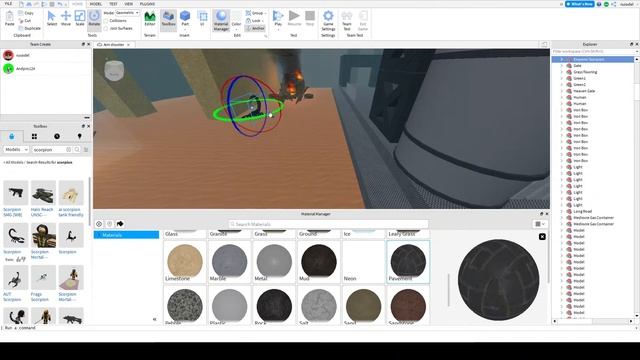Open the Toolbox search filter options
The width and height of the screenshot is (640, 360).
coord(86,150)
